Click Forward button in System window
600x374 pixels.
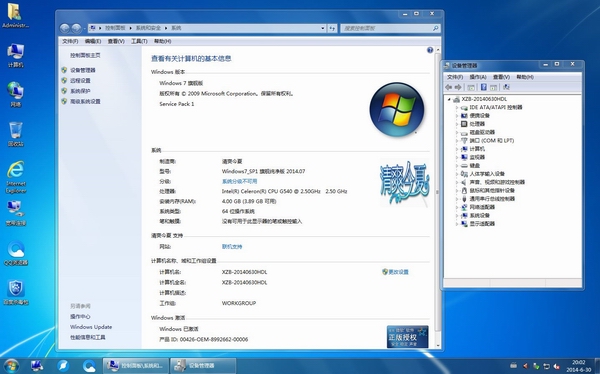pos(77,28)
